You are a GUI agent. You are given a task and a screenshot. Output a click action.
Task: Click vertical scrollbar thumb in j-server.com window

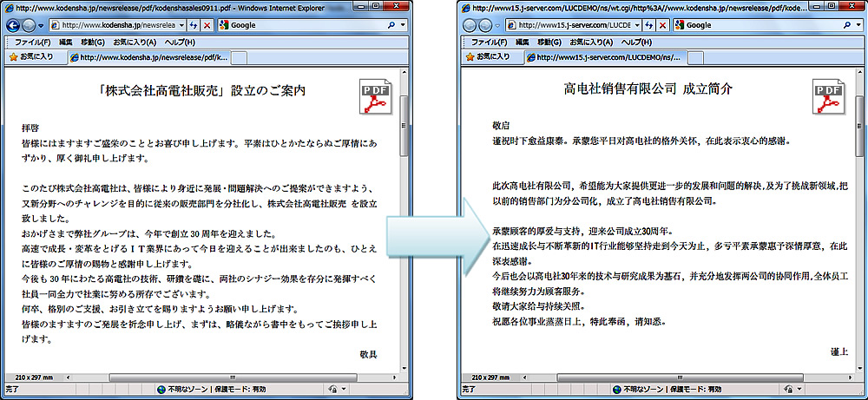860,125
